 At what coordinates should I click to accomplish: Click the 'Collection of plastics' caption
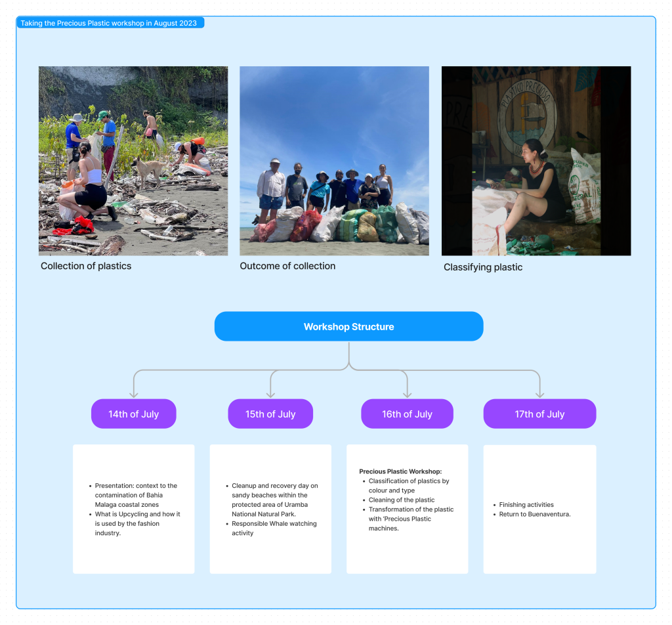86,266
